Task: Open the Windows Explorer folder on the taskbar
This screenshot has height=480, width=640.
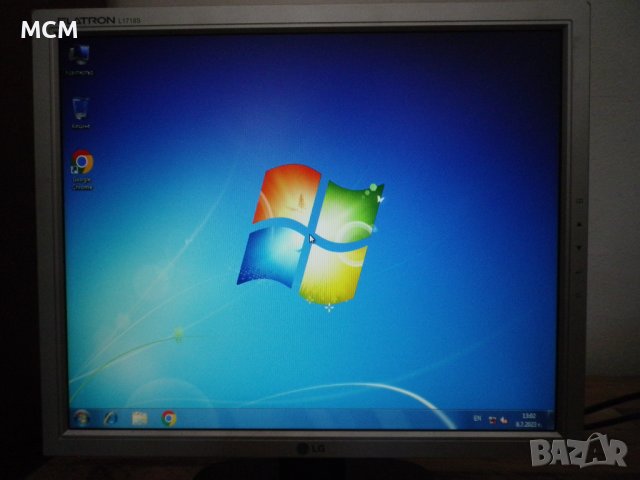Action: pyautogui.click(x=139, y=418)
